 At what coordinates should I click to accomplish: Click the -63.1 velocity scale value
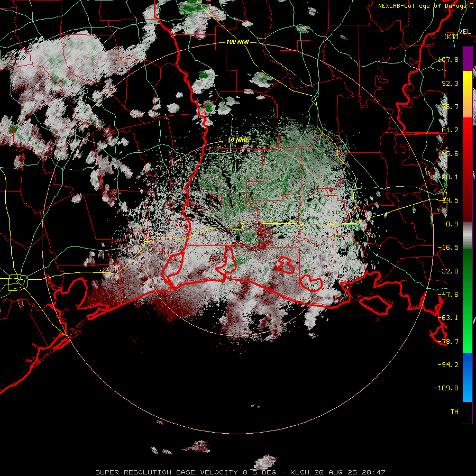click(x=448, y=317)
